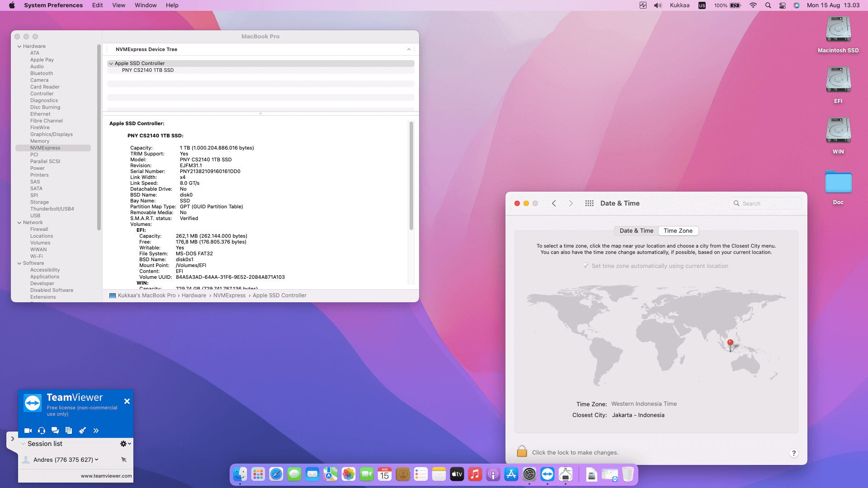Image resolution: width=868 pixels, height=488 pixels.
Task: Collapse the Hardware sidebar section
Action: [19, 47]
